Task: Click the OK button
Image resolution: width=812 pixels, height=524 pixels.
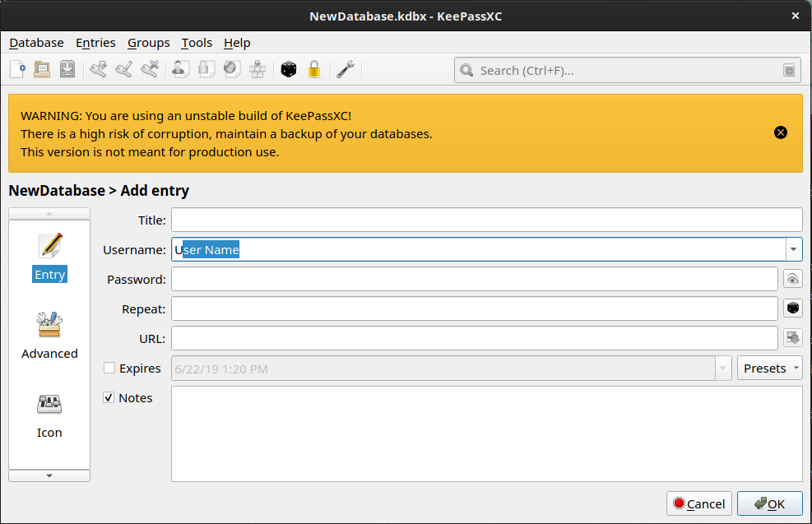Action: click(x=769, y=503)
